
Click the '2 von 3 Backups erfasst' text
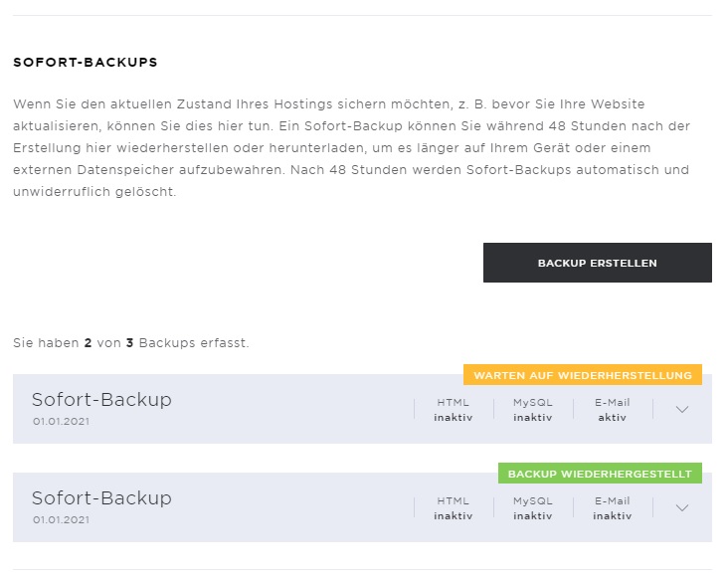tap(131, 343)
